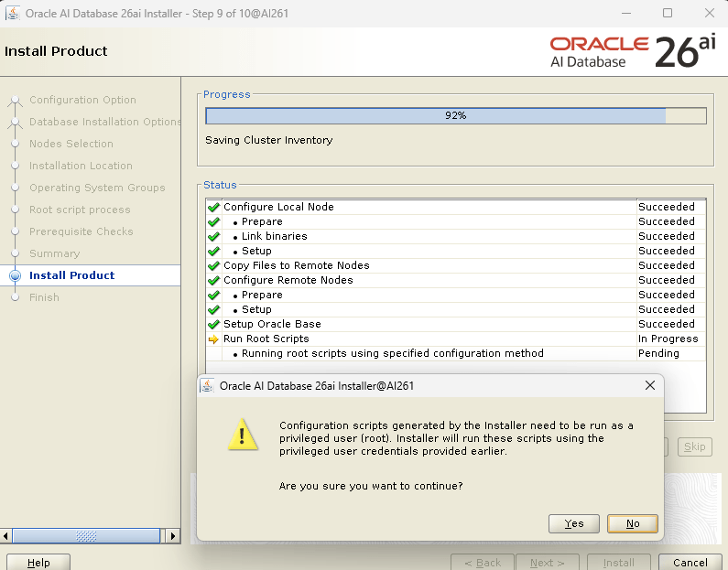Image resolution: width=728 pixels, height=570 pixels.
Task: Click No in the confirmation dialog
Action: coord(633,523)
